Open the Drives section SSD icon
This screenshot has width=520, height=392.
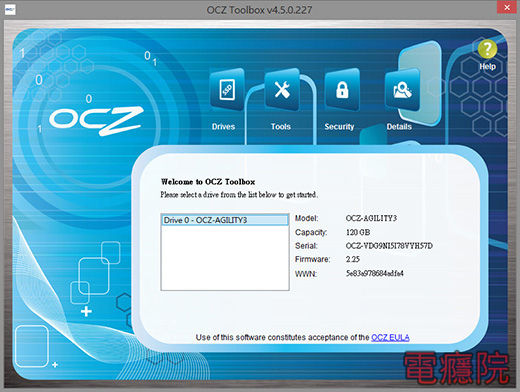[227, 89]
